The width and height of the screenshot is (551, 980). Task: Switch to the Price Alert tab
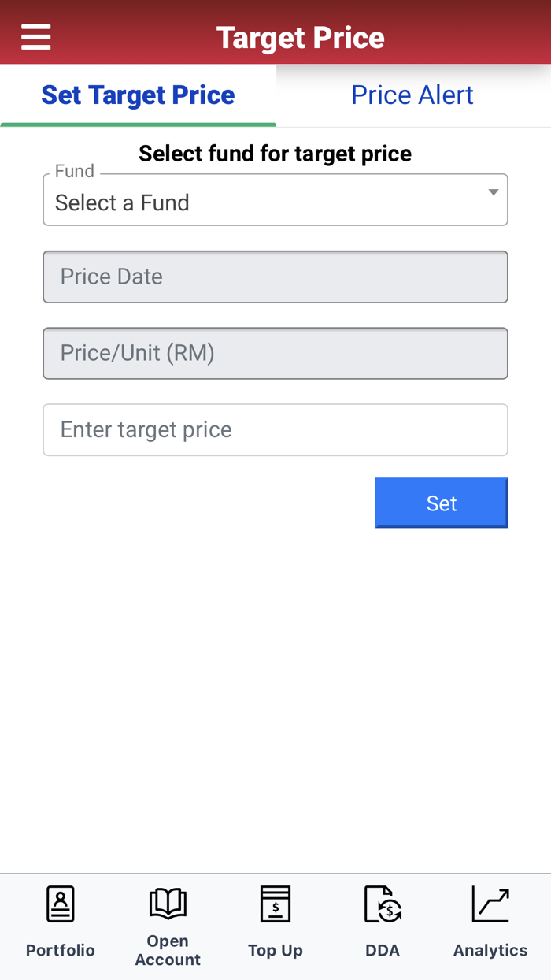(x=412, y=95)
